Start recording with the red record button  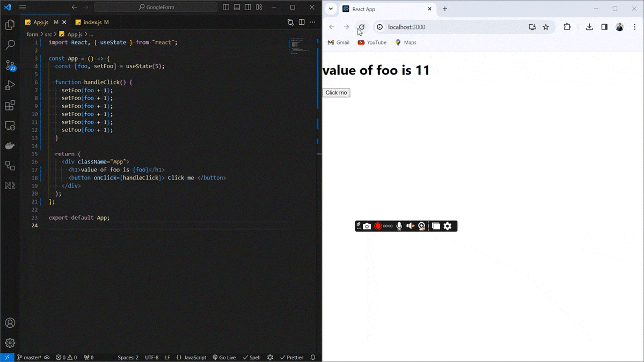click(378, 226)
